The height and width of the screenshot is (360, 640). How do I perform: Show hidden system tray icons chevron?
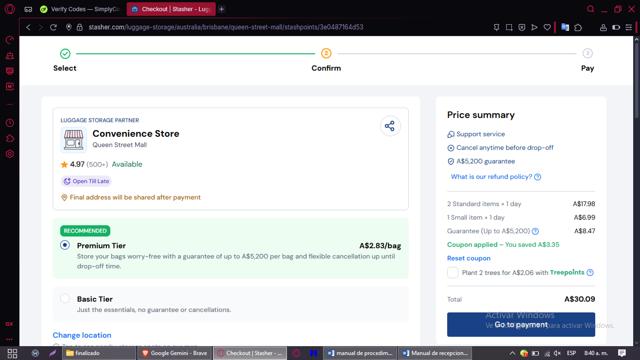(512, 353)
